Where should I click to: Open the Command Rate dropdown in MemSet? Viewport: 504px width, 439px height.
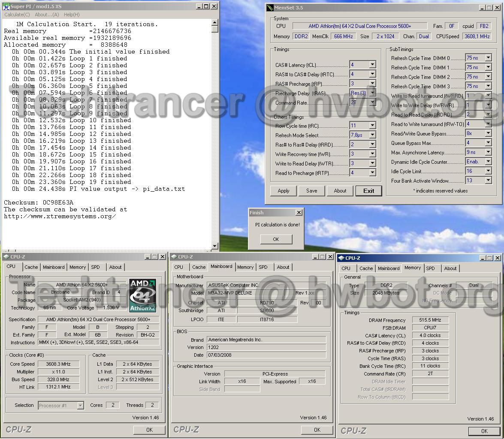372,102
